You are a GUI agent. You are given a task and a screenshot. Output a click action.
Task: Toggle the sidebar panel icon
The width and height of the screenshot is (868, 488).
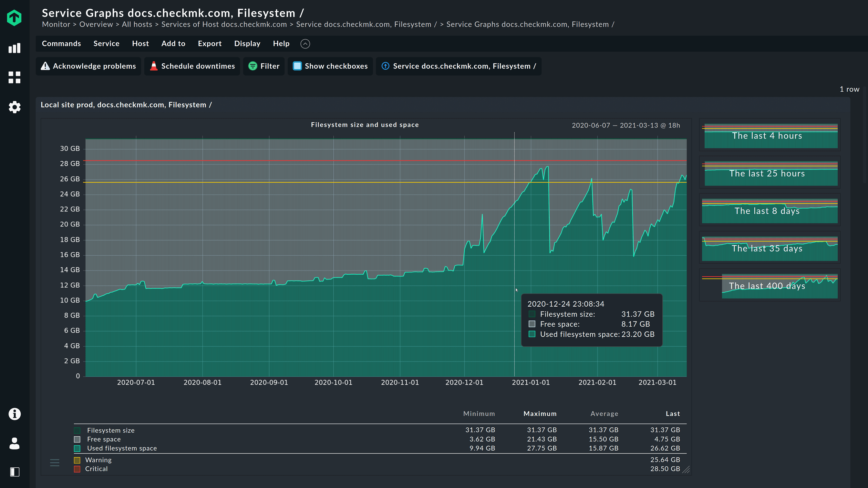(15, 472)
